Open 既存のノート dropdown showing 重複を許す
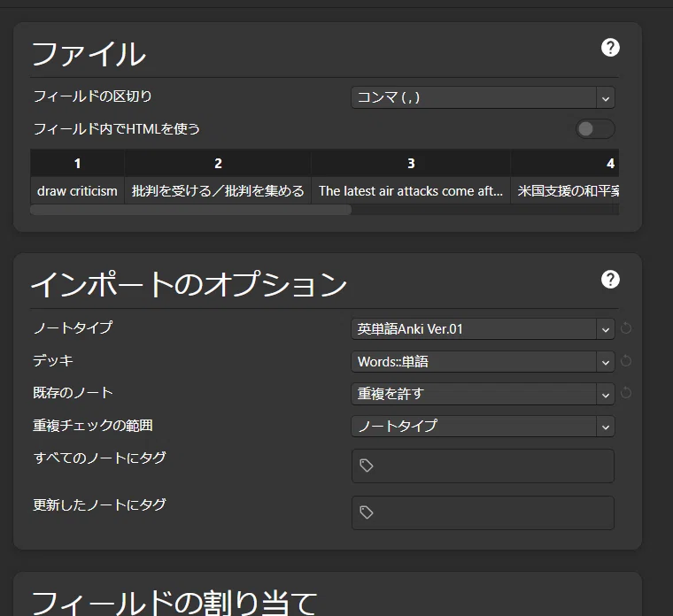Viewport: 673px width, 616px height. (x=483, y=394)
